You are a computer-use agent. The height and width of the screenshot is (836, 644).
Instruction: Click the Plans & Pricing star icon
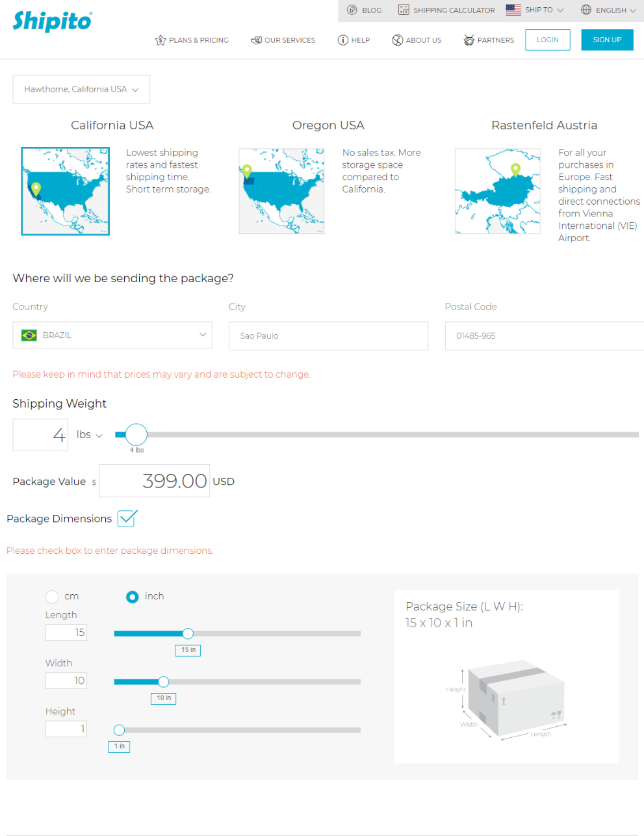(161, 40)
